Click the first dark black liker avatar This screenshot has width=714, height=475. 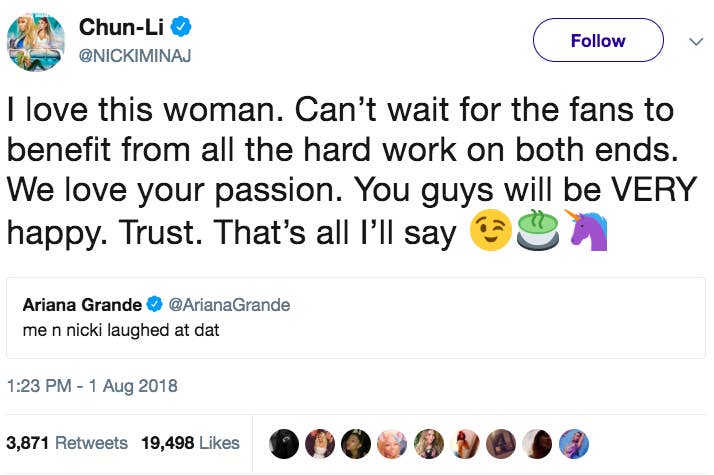pos(286,443)
